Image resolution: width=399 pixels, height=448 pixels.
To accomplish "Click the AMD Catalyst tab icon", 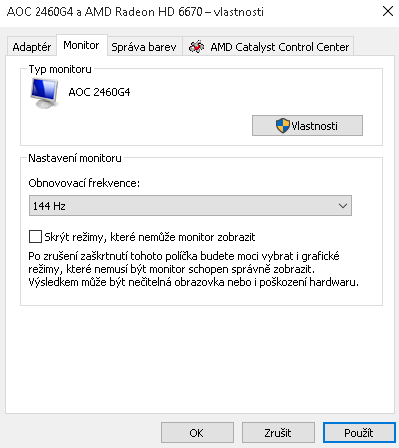I will [196, 47].
